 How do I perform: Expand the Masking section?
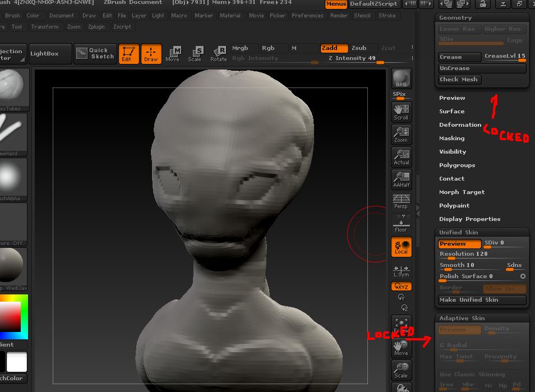(451, 138)
